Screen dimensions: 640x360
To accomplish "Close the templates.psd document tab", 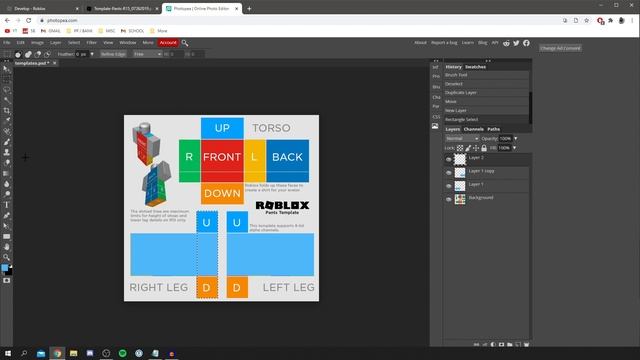I will 54,63.
